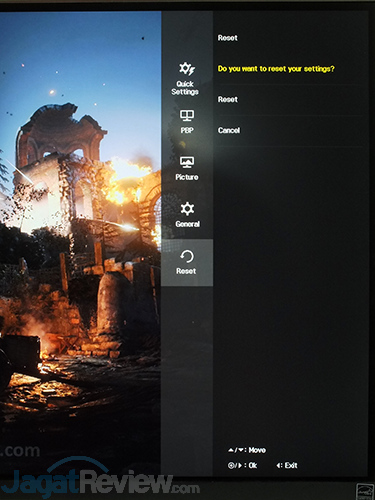Image resolution: width=375 pixels, height=500 pixels.
Task: Open Quick Settings gear icon
Action: point(187,69)
